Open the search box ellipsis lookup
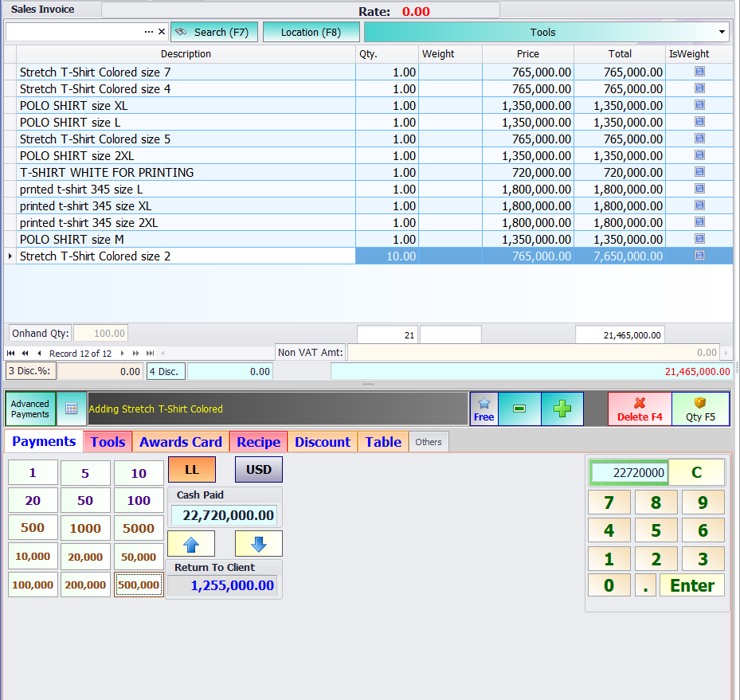Viewport: 740px width, 700px height. click(149, 32)
